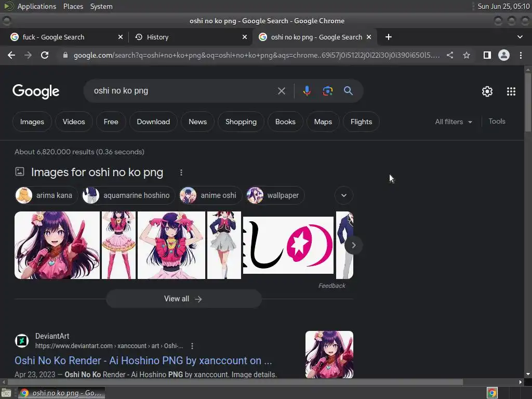Open Chrome's three-dot menu
This screenshot has width=532, height=399.
521,55
